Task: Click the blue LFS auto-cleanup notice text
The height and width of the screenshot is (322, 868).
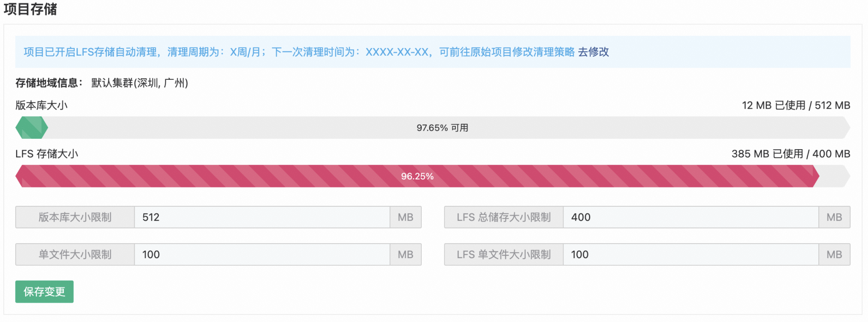Action: pos(299,52)
